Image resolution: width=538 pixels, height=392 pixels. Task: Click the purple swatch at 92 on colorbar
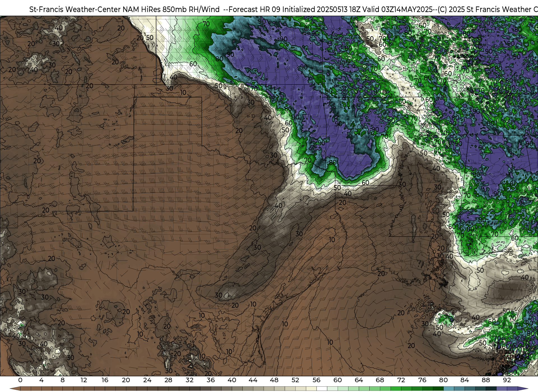coord(512,389)
